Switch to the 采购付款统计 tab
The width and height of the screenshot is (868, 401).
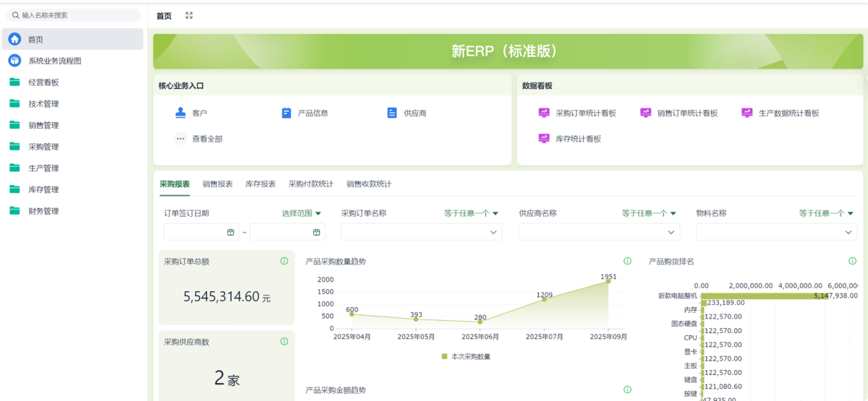pos(311,184)
